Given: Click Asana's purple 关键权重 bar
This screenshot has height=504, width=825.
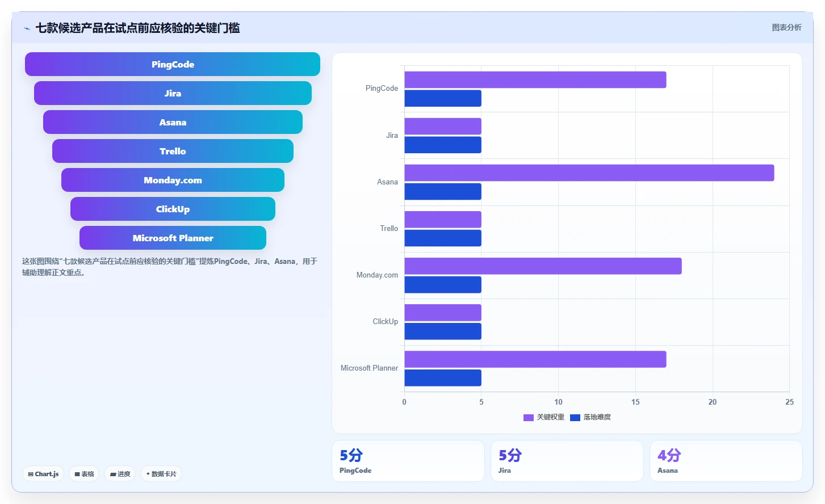Looking at the screenshot, I should [x=589, y=173].
